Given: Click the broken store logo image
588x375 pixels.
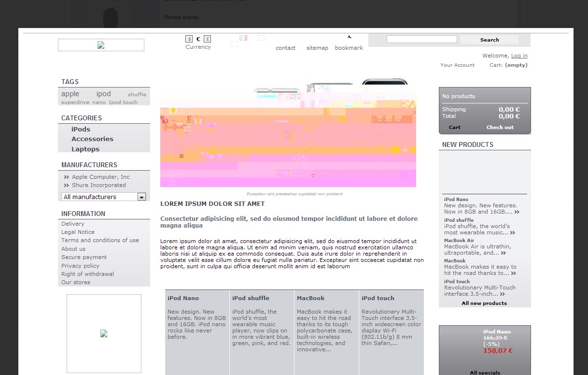Looking at the screenshot, I should coord(101,45).
